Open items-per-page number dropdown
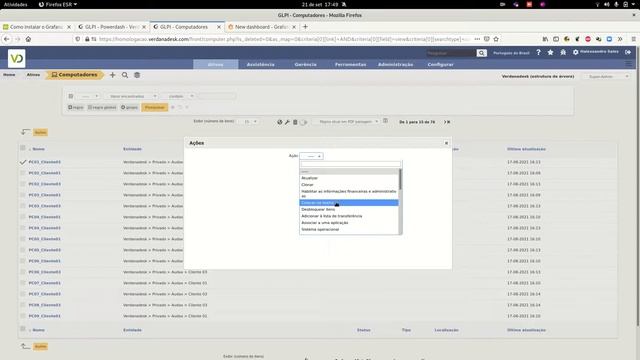The image size is (640, 360). click(249, 122)
